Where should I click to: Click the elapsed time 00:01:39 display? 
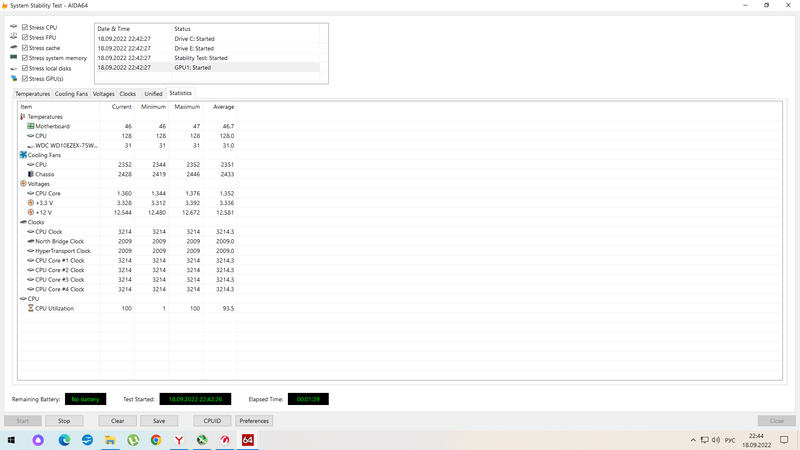[308, 399]
